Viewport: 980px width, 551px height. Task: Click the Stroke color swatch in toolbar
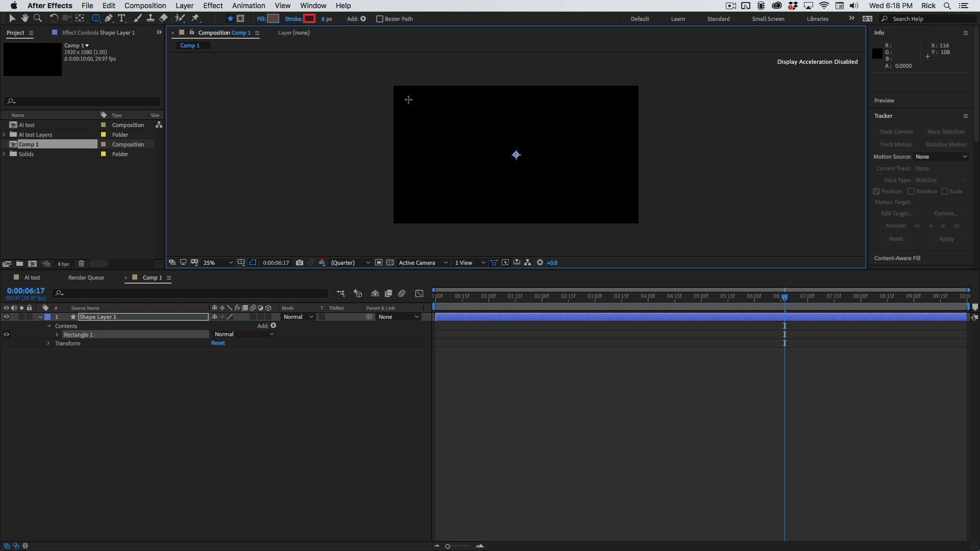tap(309, 18)
